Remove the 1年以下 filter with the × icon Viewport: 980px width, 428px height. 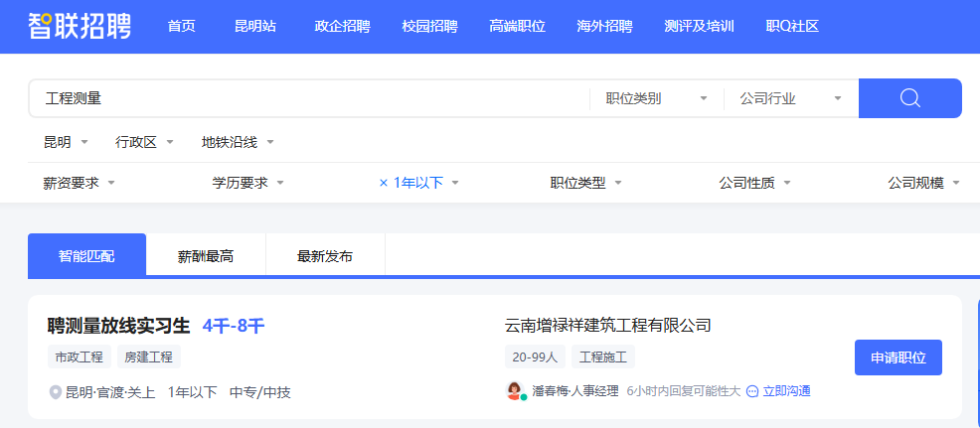(x=383, y=183)
